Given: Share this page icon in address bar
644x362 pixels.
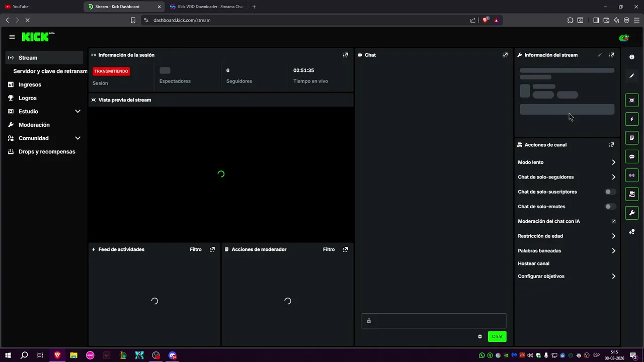Looking at the screenshot, I should click(473, 20).
